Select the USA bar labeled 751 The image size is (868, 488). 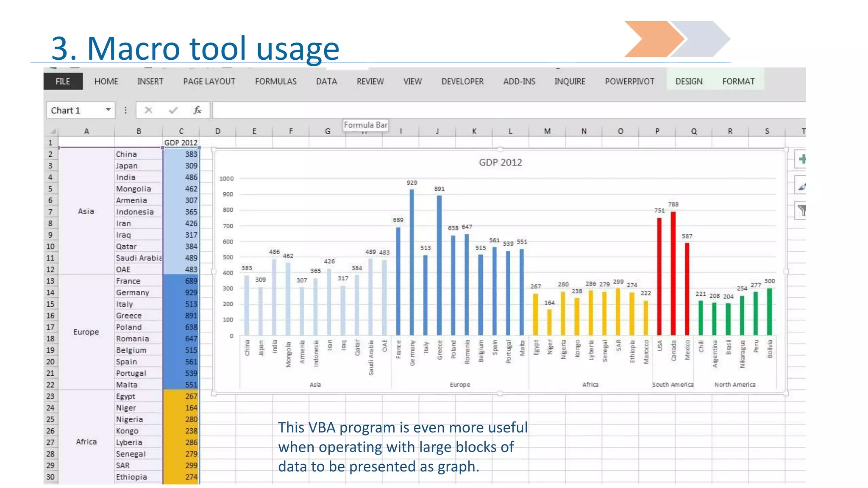click(x=659, y=277)
